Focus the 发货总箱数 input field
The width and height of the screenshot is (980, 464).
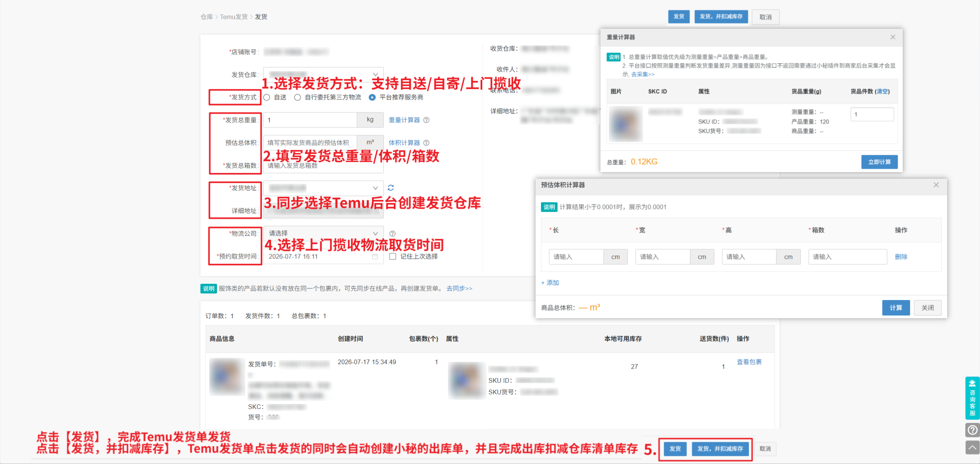pyautogui.click(x=323, y=166)
